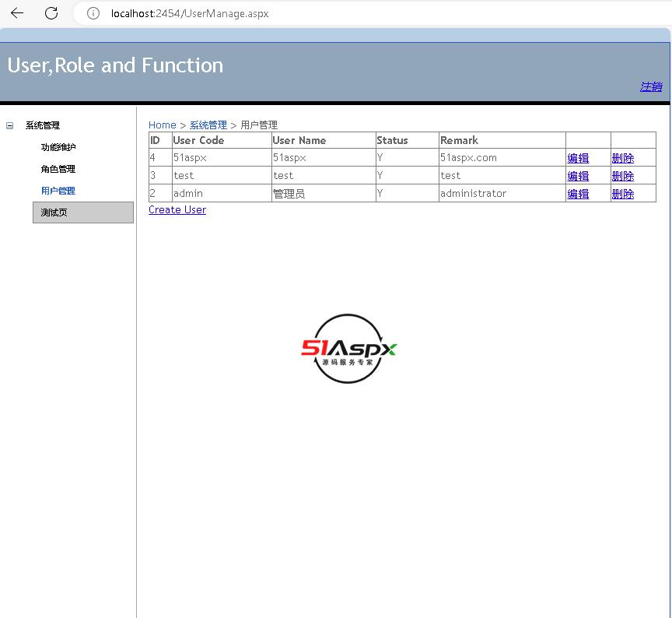Select 用户管理 in the sidebar
Image resolution: width=672 pixels, height=618 pixels.
(58, 191)
